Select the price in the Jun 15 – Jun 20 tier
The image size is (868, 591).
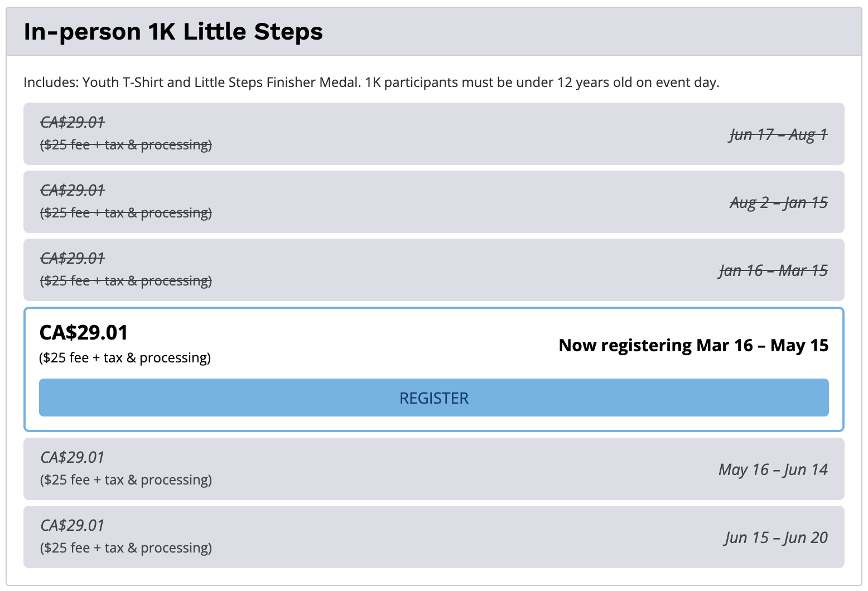[73, 525]
